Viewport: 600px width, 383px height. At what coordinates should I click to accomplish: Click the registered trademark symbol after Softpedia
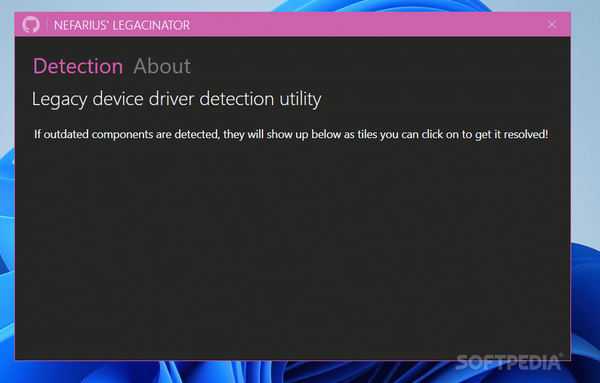[x=561, y=355]
